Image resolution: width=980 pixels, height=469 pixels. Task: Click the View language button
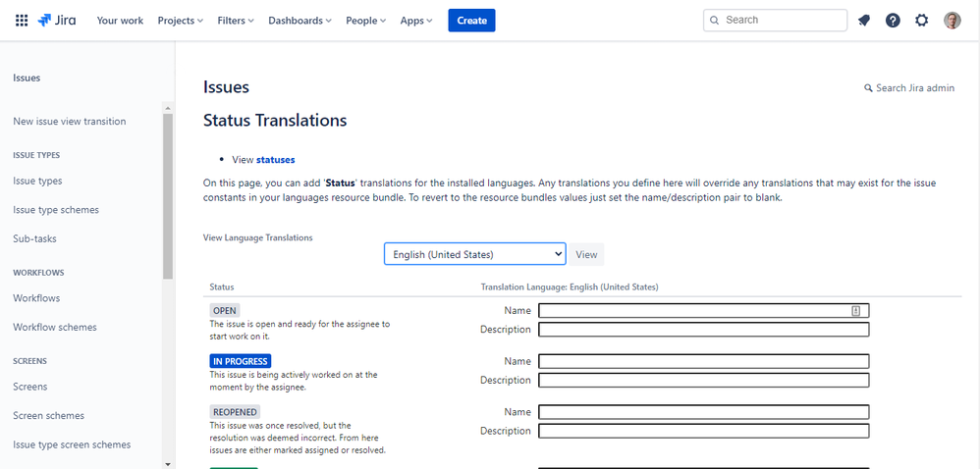(x=586, y=254)
